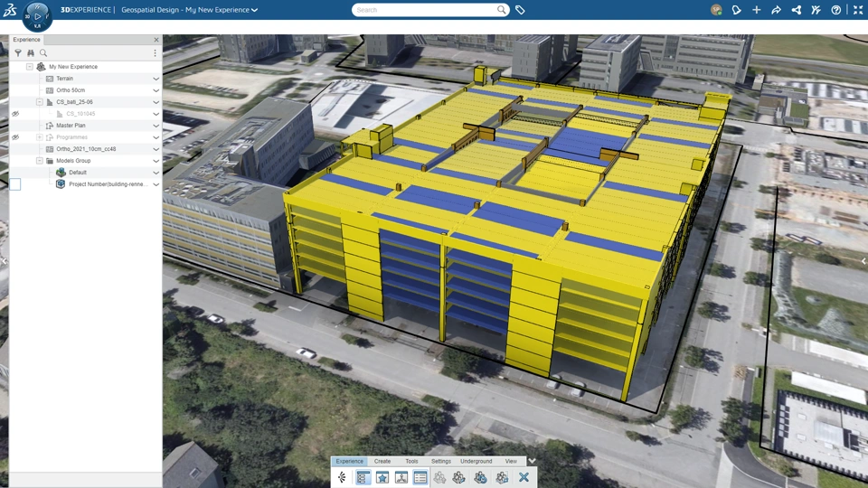Tick checkbox beside Project Number row
868x488 pixels.
15,184
